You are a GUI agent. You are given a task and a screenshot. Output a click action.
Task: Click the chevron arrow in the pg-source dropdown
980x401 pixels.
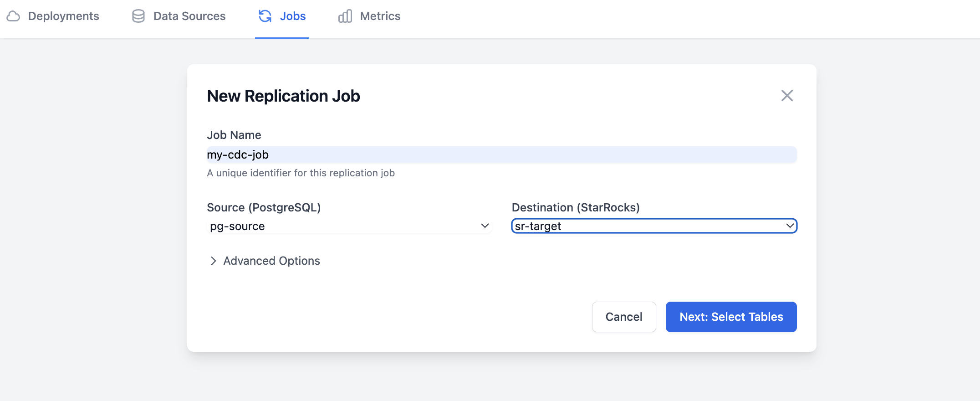coord(485,226)
